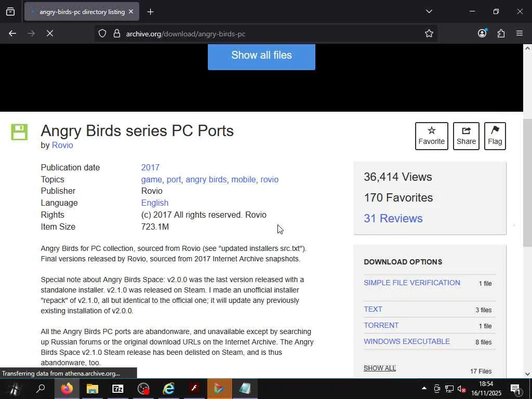532x399 pixels.
Task: Open the List all tabs dropdown
Action: [429, 11]
